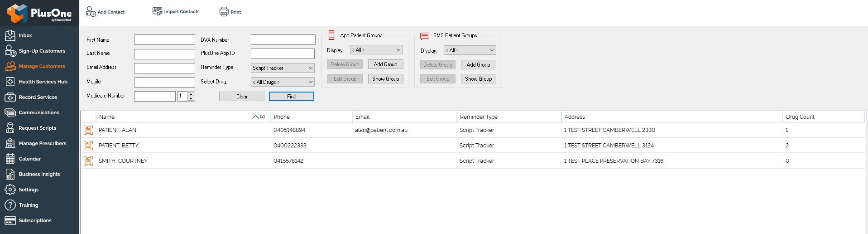868x234 pixels.
Task: Click the Find button
Action: click(x=292, y=97)
